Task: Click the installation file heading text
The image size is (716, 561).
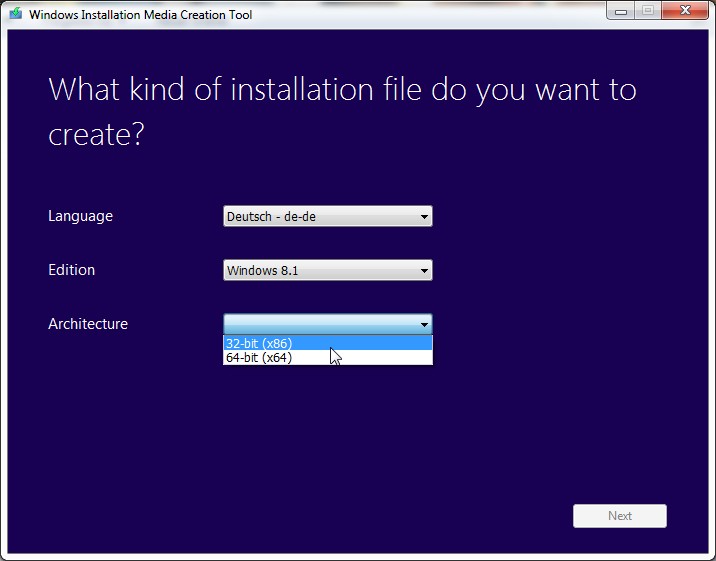Action: pos(342,111)
